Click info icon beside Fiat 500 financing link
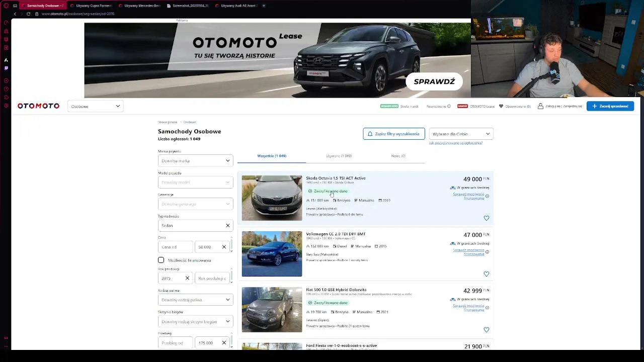 (487, 308)
